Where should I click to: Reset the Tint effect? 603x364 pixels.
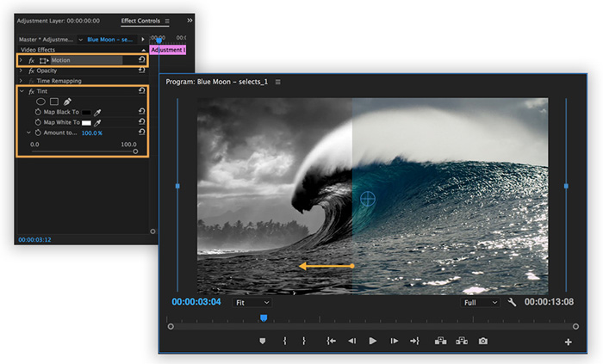pyautogui.click(x=141, y=90)
